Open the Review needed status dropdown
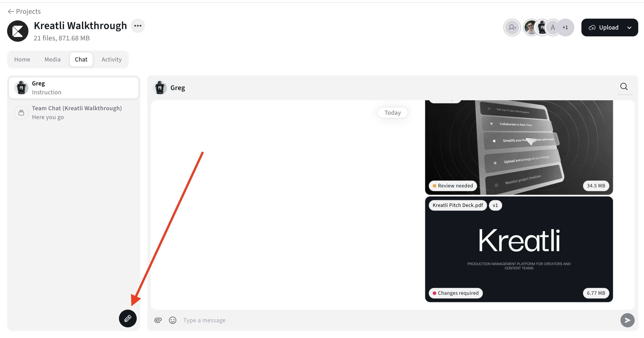 tap(453, 186)
